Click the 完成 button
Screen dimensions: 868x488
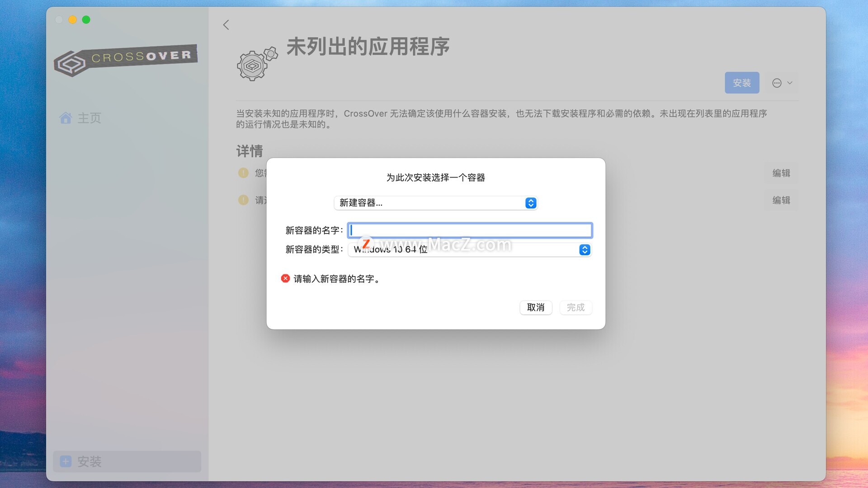point(576,308)
